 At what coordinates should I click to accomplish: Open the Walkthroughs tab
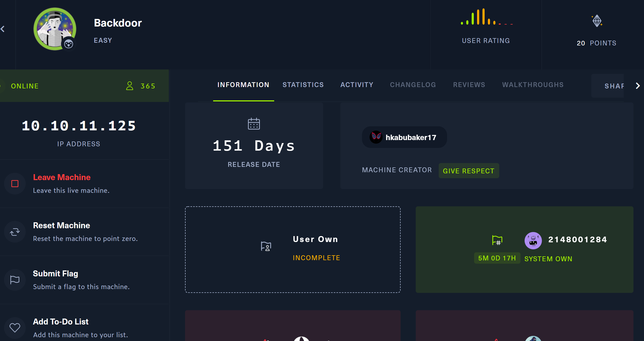pyautogui.click(x=533, y=85)
